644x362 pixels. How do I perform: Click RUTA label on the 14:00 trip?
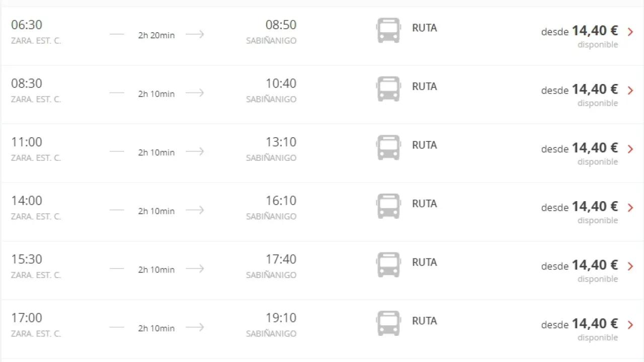tap(424, 204)
